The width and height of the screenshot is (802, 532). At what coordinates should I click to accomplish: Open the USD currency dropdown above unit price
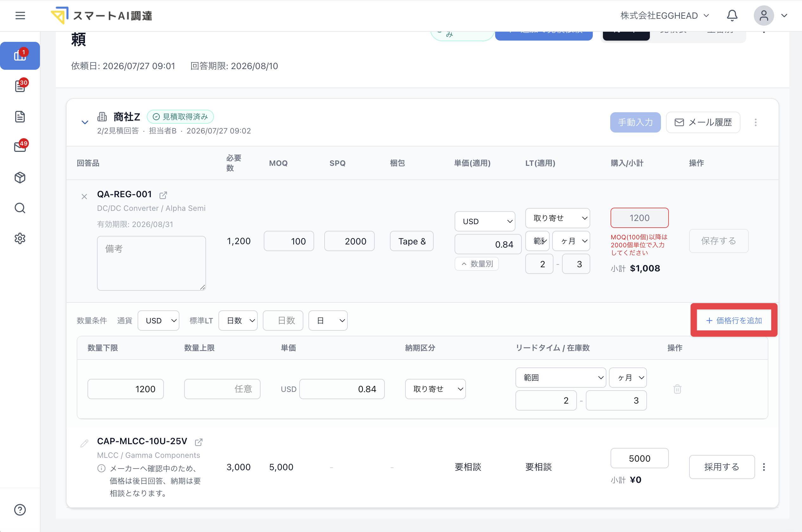485,222
